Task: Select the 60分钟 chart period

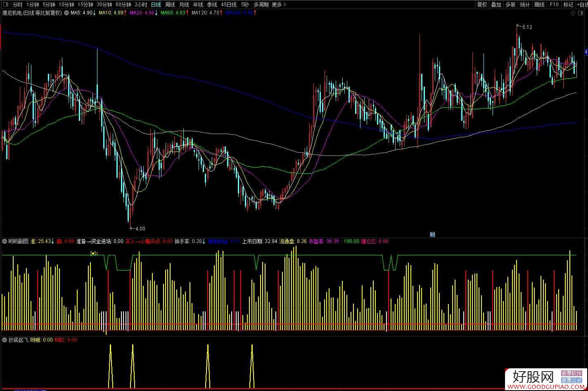Action: click(x=123, y=5)
